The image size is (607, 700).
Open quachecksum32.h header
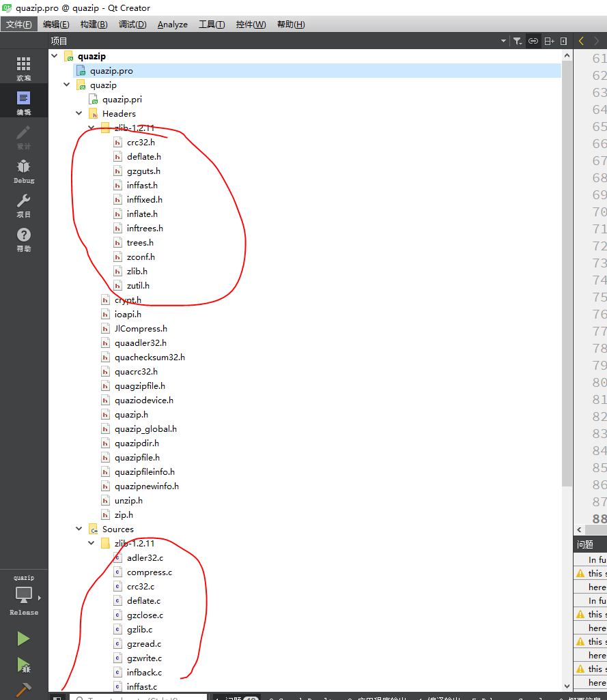(150, 357)
